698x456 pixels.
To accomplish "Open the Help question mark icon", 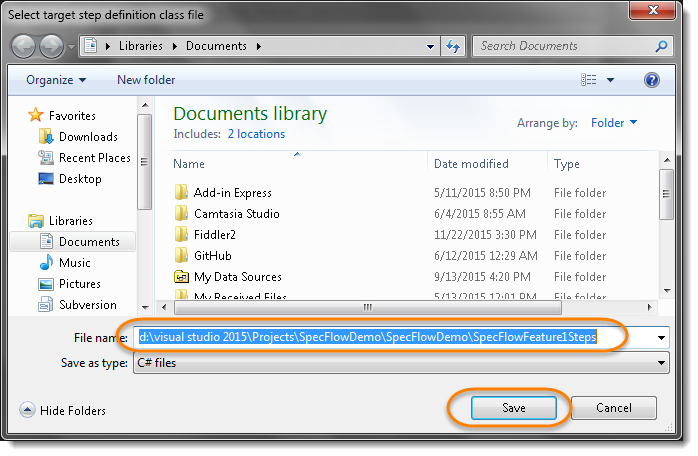I will (651, 80).
